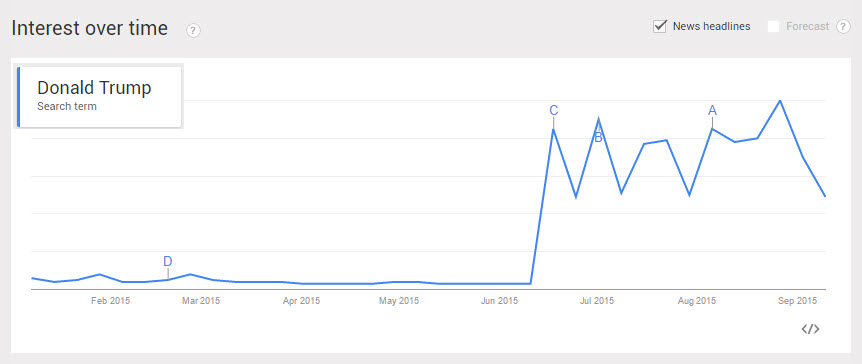
Task: Click the Jun 2015 axis label
Action: 499,301
